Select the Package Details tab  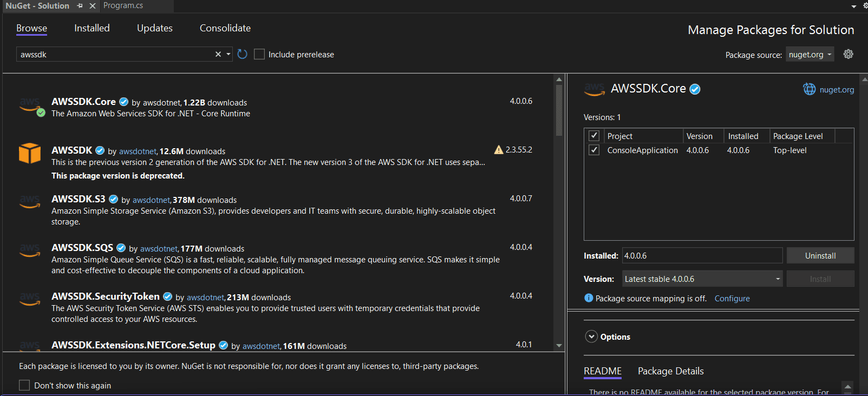pyautogui.click(x=671, y=371)
